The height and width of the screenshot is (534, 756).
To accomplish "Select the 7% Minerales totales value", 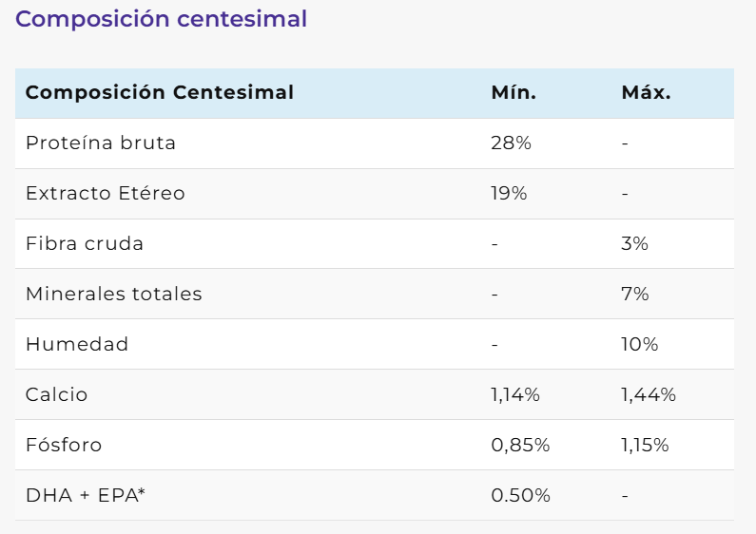I will click(x=634, y=295).
